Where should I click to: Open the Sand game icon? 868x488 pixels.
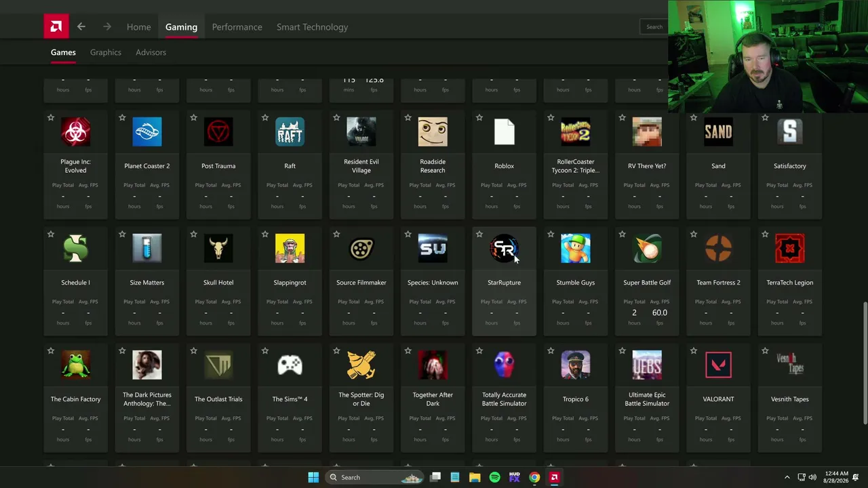pyautogui.click(x=718, y=131)
